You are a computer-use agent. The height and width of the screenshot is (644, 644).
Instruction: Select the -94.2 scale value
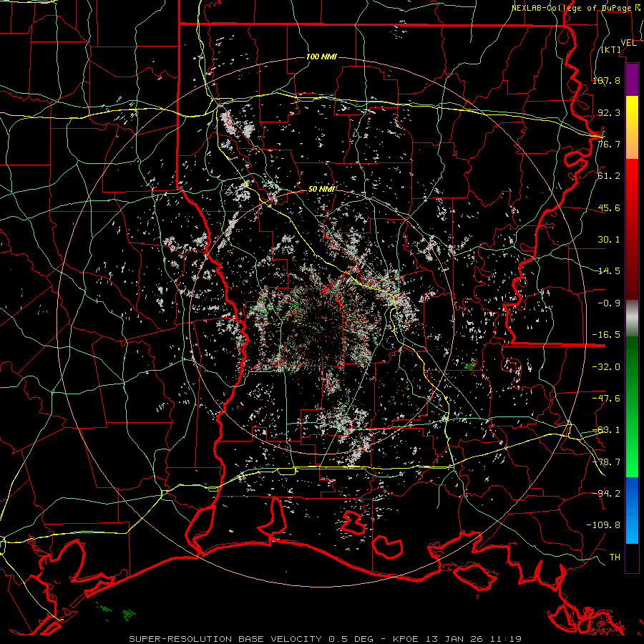(x=606, y=493)
